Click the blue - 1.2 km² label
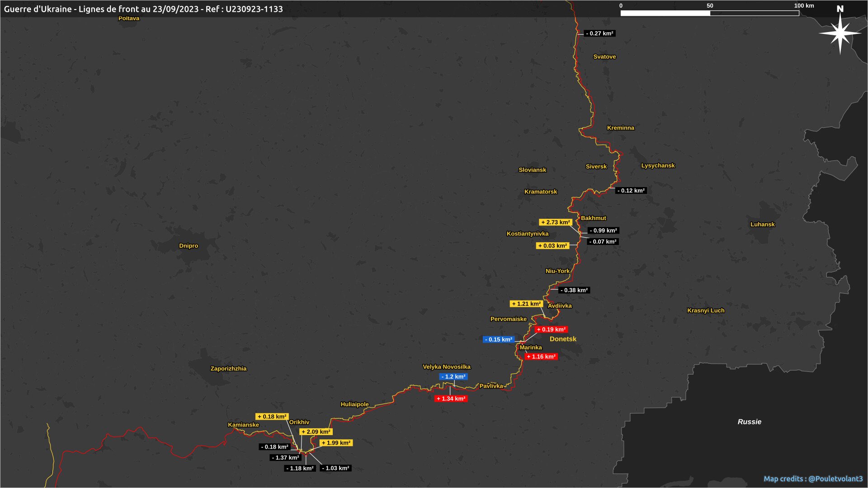Screen dimensions: 868x488 tap(453, 377)
